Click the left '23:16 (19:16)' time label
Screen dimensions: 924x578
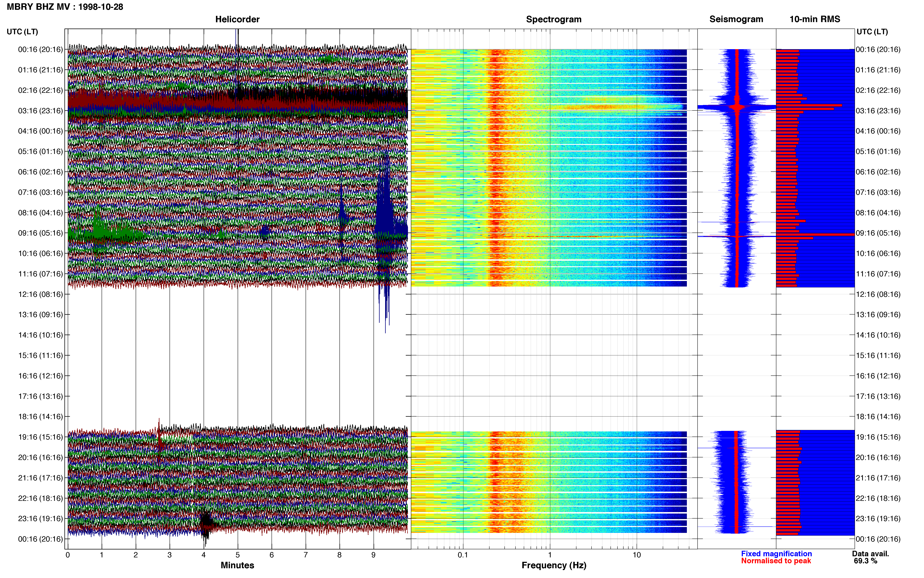click(x=40, y=519)
